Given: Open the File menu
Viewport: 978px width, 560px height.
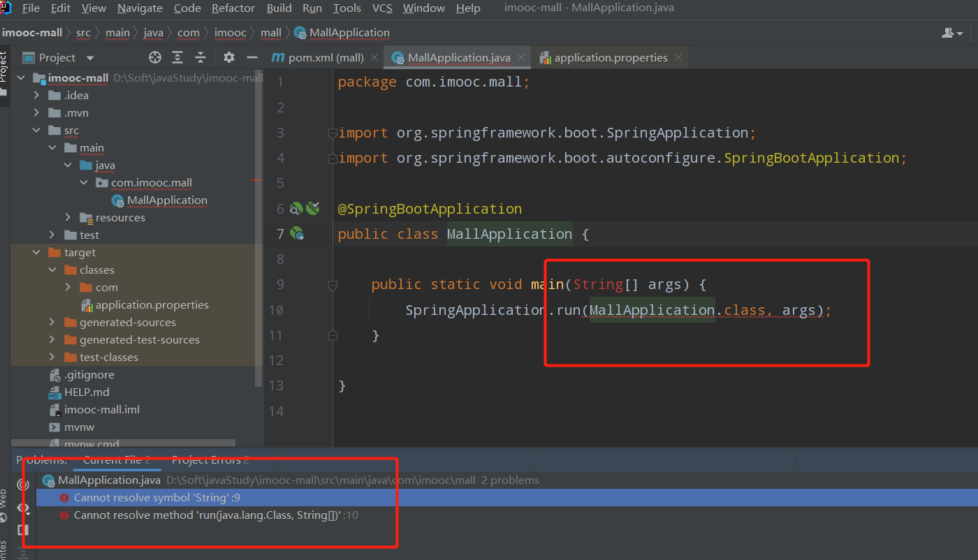Looking at the screenshot, I should [31, 8].
